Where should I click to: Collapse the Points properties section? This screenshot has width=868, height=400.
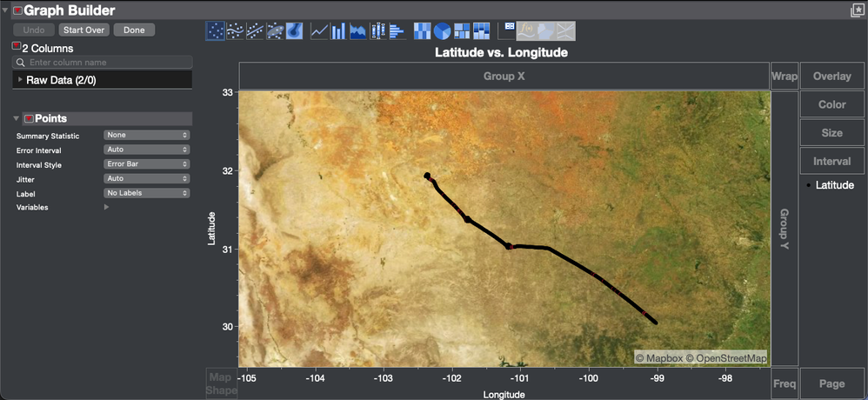point(16,118)
